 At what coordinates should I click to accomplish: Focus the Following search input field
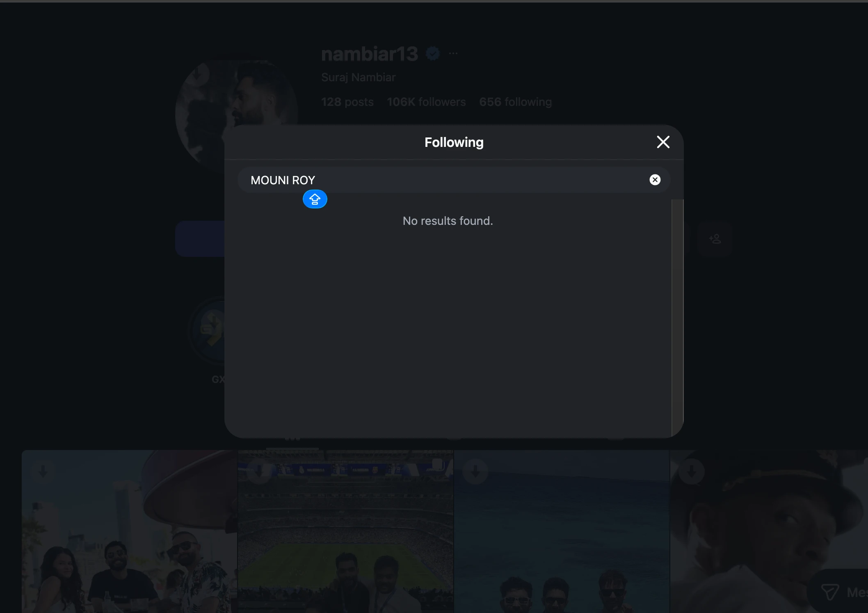click(x=454, y=180)
